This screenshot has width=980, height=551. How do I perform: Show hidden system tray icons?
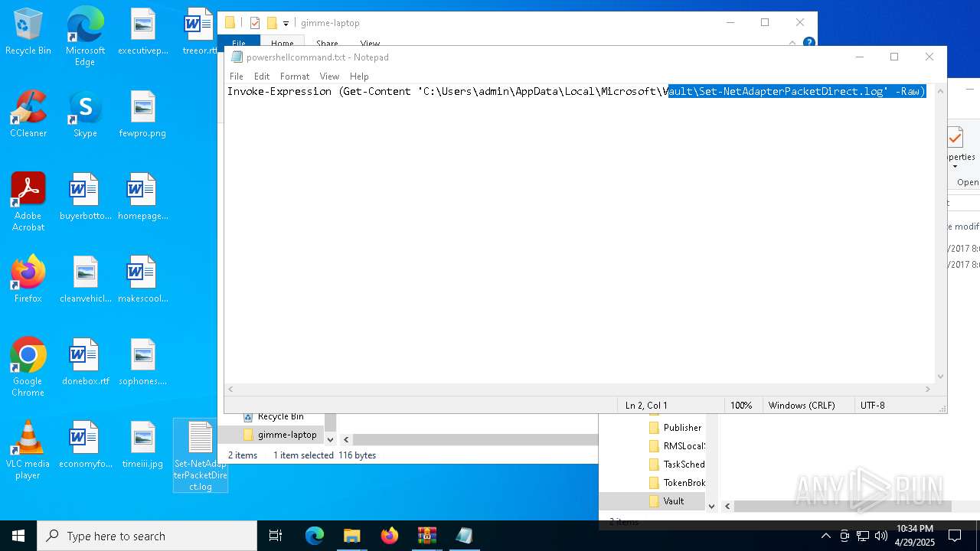[825, 536]
